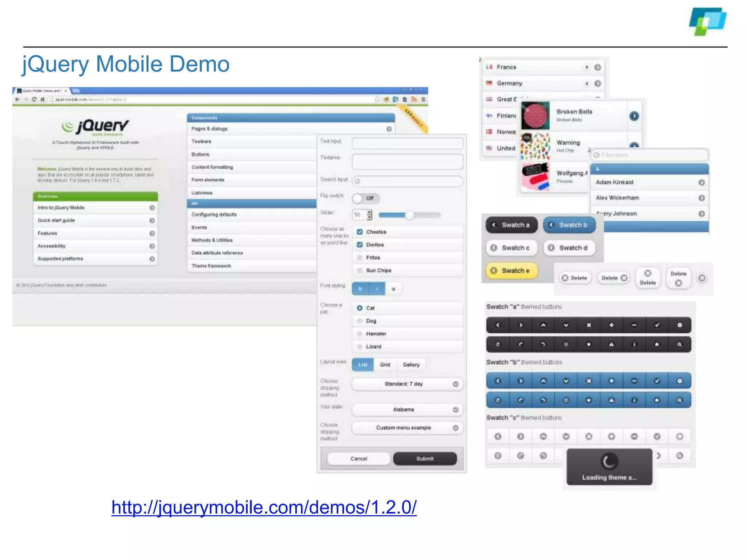
Task: Click the back icon in Swatch b buttons
Action: 543,400
